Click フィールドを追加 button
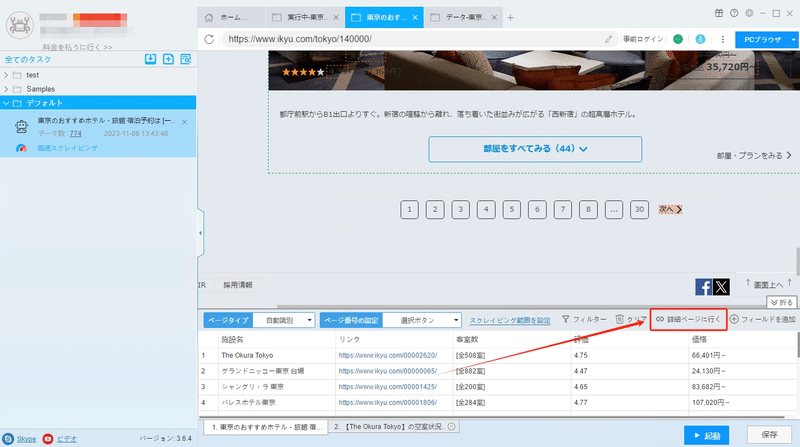Screen dimensions: 800x447 click(763, 319)
